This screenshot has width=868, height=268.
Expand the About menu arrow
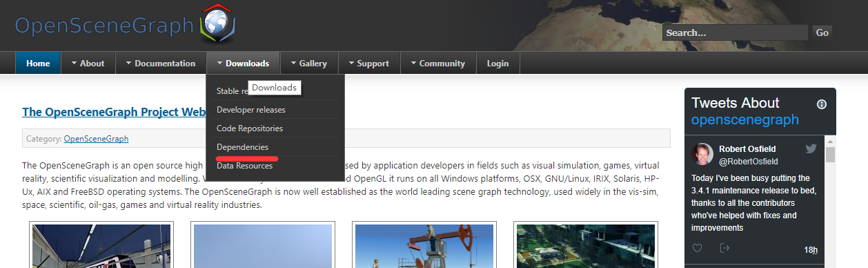75,63
